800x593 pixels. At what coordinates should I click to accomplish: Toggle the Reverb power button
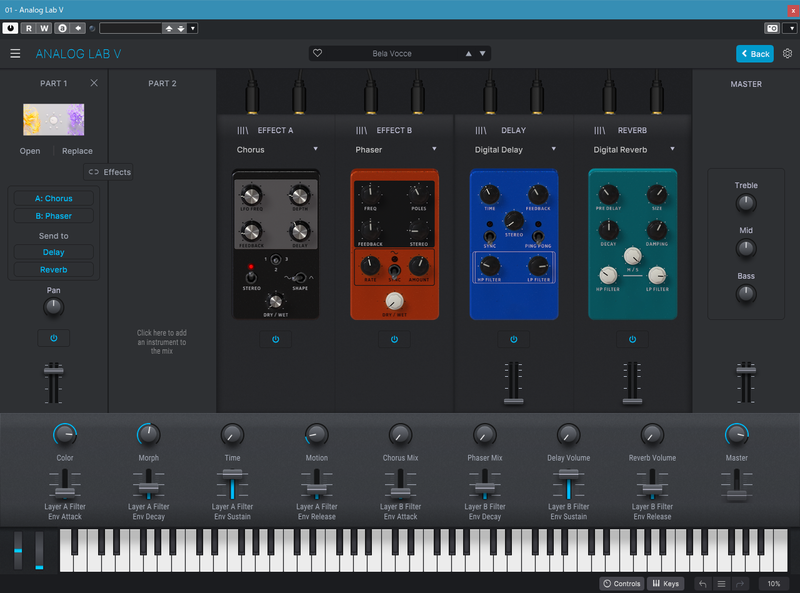click(x=632, y=339)
